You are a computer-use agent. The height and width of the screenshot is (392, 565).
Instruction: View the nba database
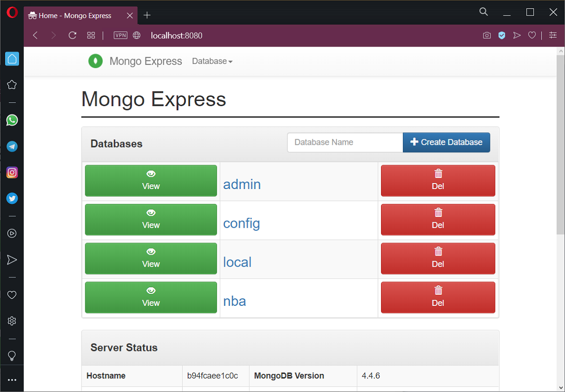pos(151,297)
